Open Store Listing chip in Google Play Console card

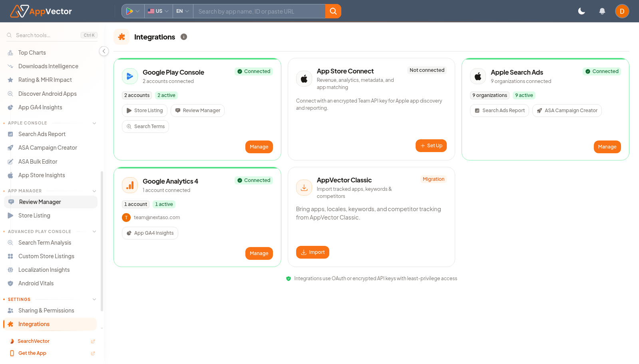click(x=145, y=111)
